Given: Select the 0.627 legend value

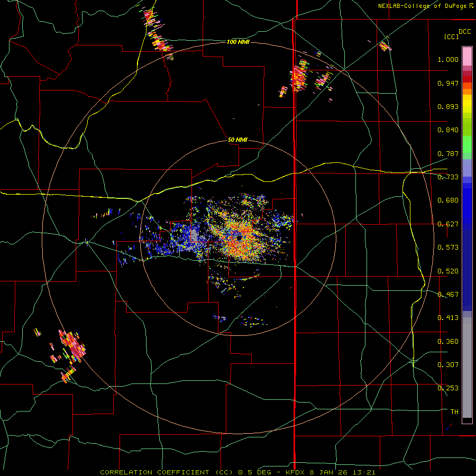Looking at the screenshot, I should coord(448,224).
